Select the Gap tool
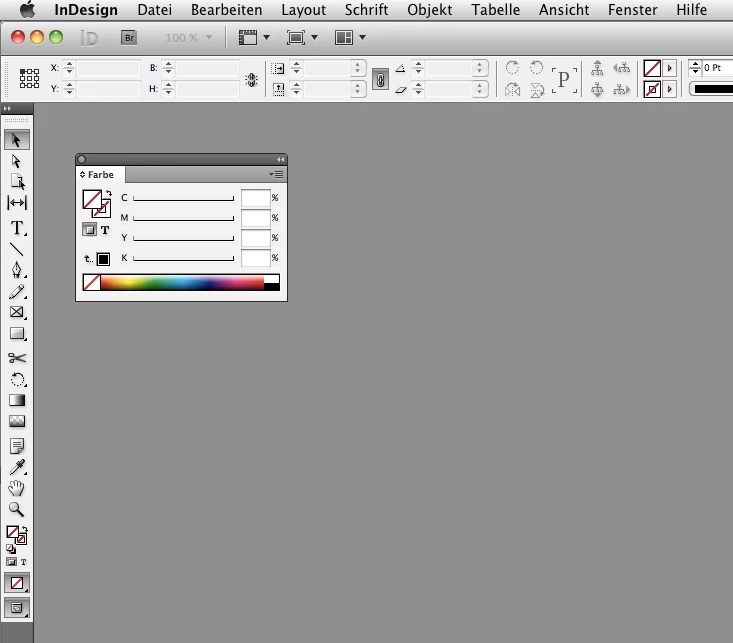Screen dimensions: 733x643 pyautogui.click(x=17, y=203)
